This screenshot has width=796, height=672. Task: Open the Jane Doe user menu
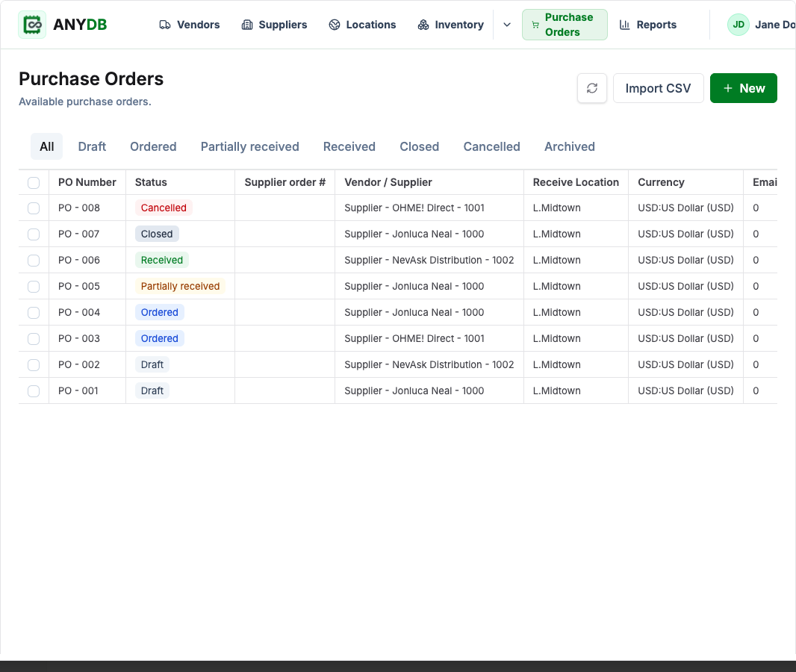pos(762,25)
